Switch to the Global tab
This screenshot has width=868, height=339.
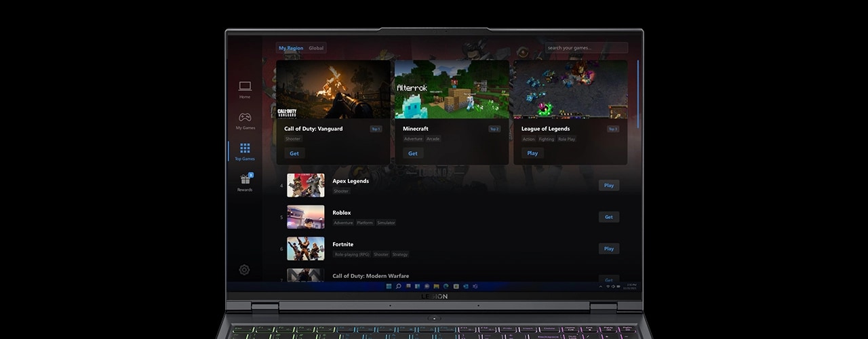tap(316, 48)
